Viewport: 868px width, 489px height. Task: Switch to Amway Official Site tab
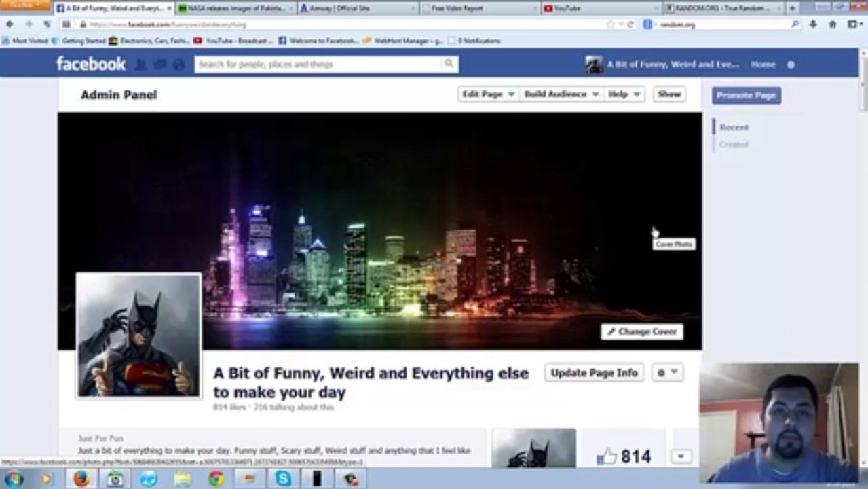click(x=357, y=8)
